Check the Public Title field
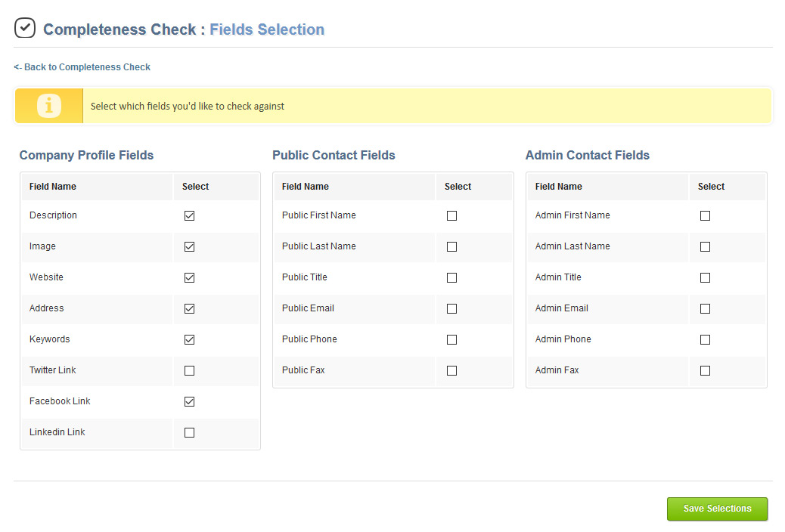Viewport: 785px width, 532px height. click(x=451, y=277)
